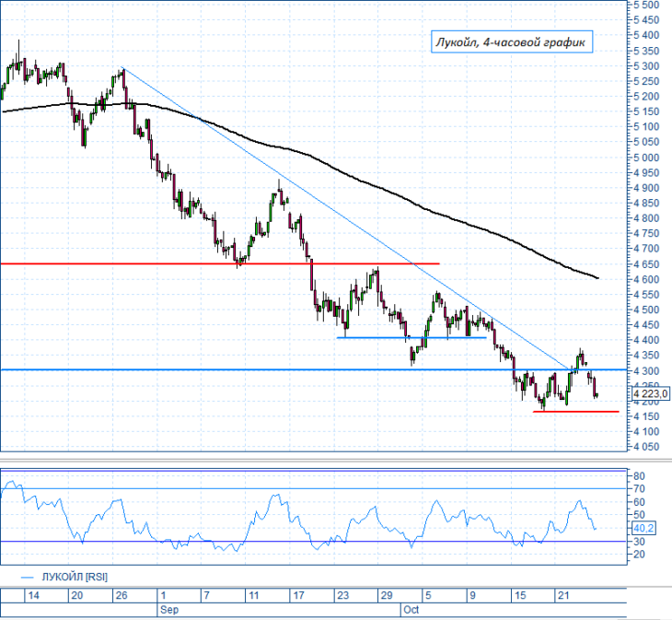
Task: Click the 'Лукойл, 4-часовой график' title label
Action: point(511,42)
